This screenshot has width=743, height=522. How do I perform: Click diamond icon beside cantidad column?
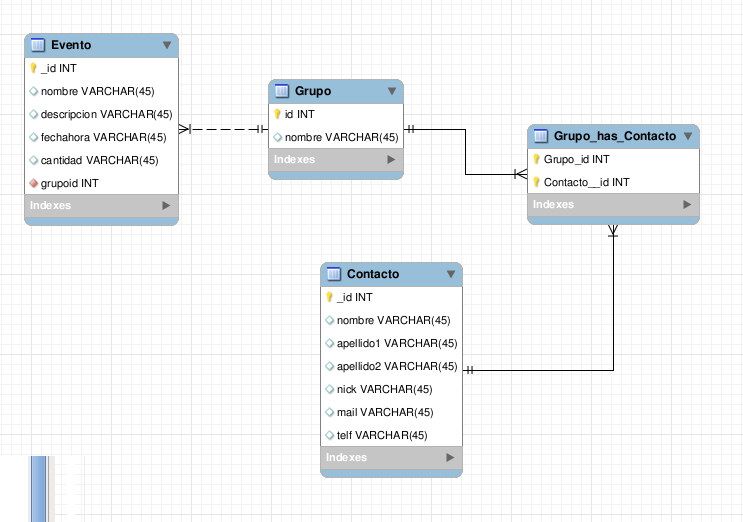point(34,160)
